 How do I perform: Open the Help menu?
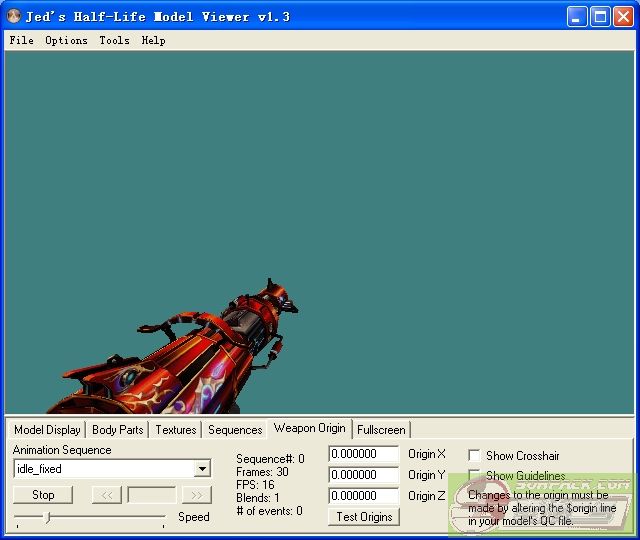(x=153, y=41)
